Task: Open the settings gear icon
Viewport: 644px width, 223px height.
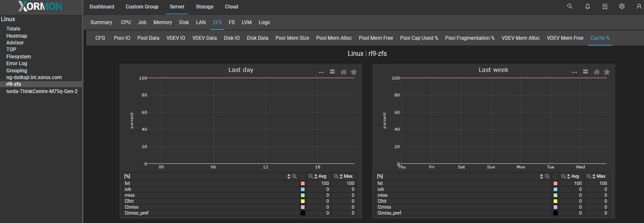Action: pyautogui.click(x=622, y=6)
